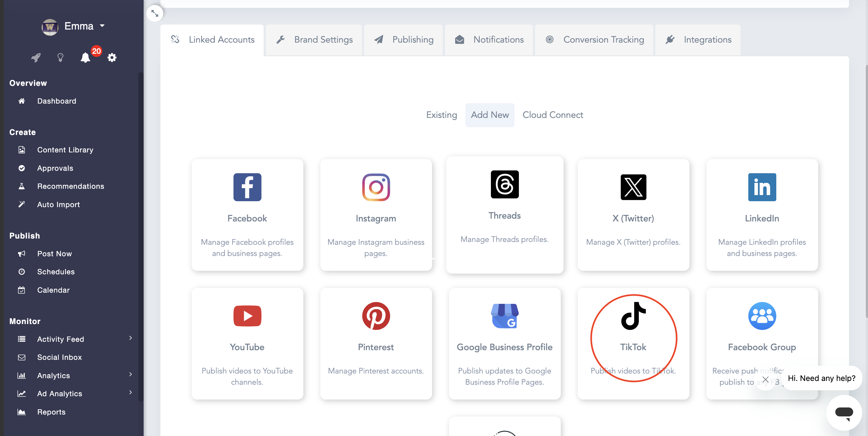Go to Calendar in the sidebar
Image resolution: width=868 pixels, height=436 pixels.
tap(53, 290)
